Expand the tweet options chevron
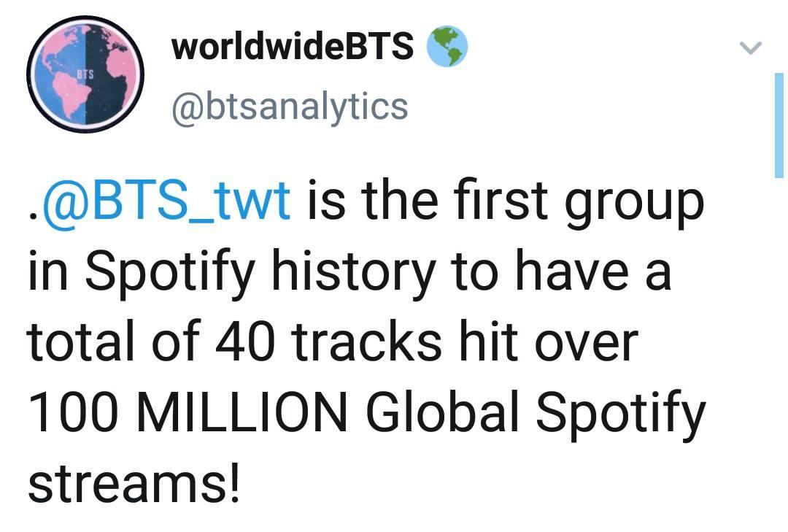The height and width of the screenshot is (532, 788). 750,49
